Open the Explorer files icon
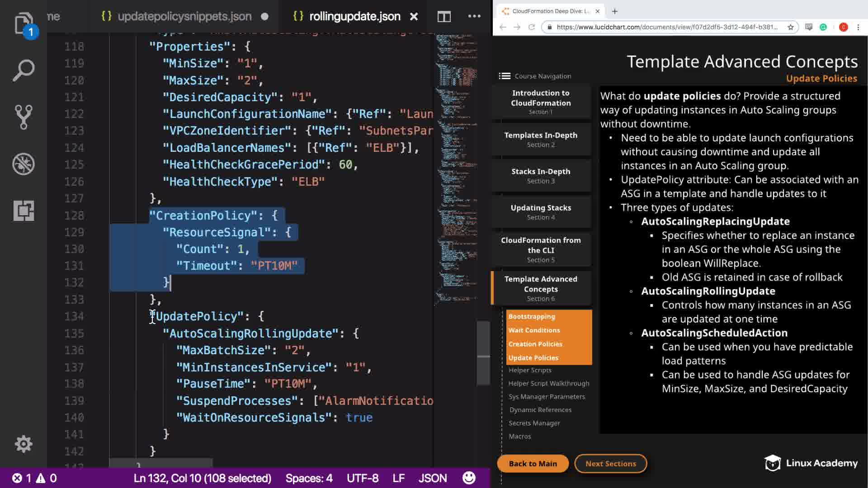Image resolution: width=868 pixels, height=488 pixels. tap(23, 23)
